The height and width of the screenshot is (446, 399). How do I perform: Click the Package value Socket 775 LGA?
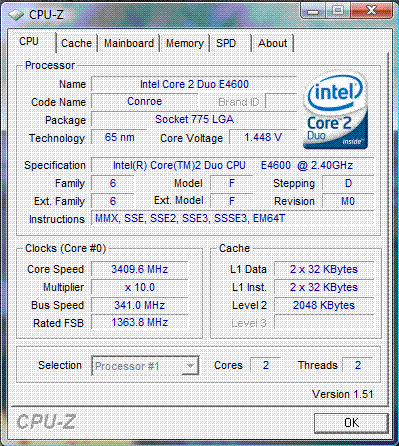point(194,119)
